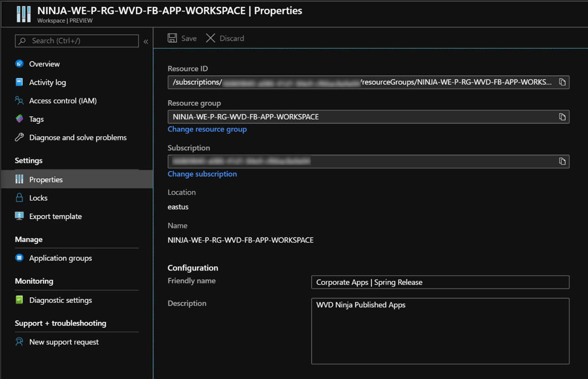Select the Properties menu item
Image resolution: width=588 pixels, height=379 pixels.
pos(77,179)
